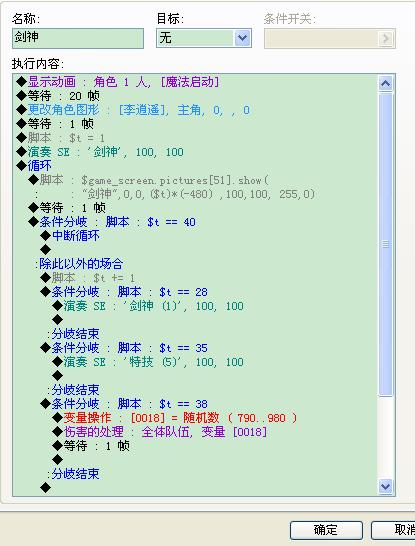Select the 条件分歧 : 脚本 : $t == 40 line
This screenshot has height=546, width=415.
click(112, 222)
